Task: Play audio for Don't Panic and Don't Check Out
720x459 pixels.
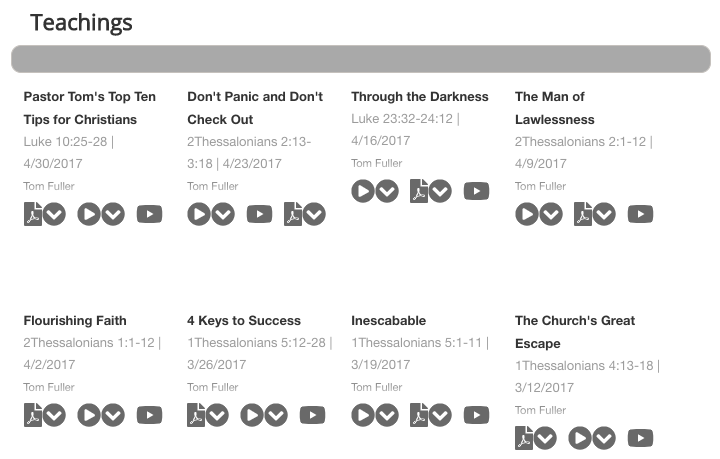Action: (199, 214)
